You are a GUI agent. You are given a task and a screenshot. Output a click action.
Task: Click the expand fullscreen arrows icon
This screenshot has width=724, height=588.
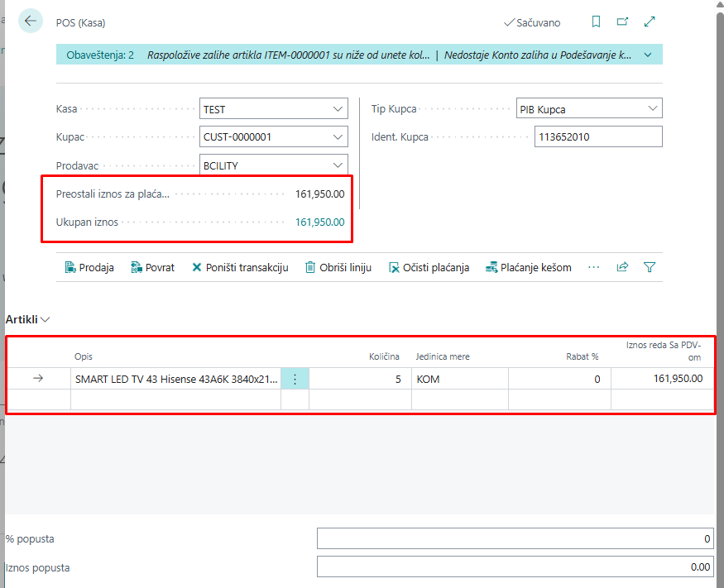pyautogui.click(x=650, y=22)
